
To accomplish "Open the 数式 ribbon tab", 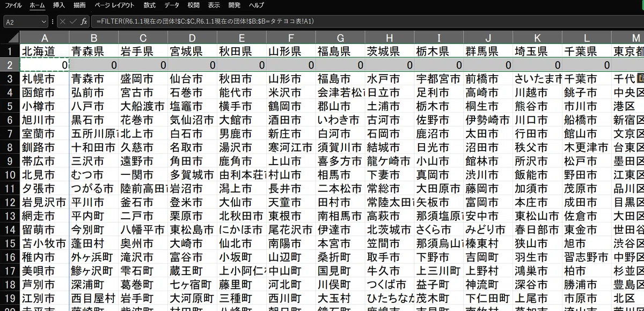I will click(150, 5).
